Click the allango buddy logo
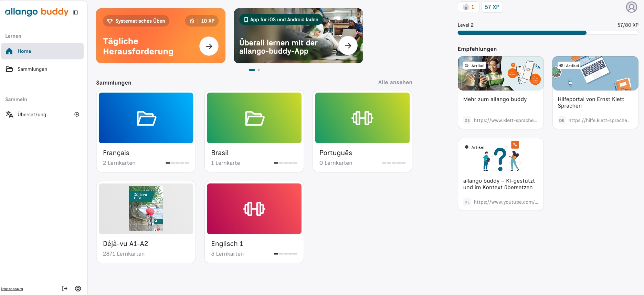 [37, 12]
